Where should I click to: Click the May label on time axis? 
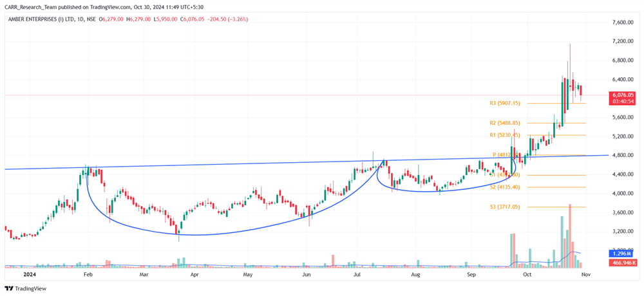(247, 273)
